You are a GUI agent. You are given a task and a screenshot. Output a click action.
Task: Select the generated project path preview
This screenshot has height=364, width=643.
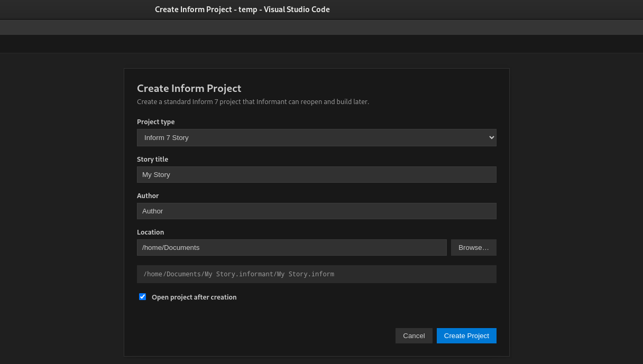pos(316,274)
